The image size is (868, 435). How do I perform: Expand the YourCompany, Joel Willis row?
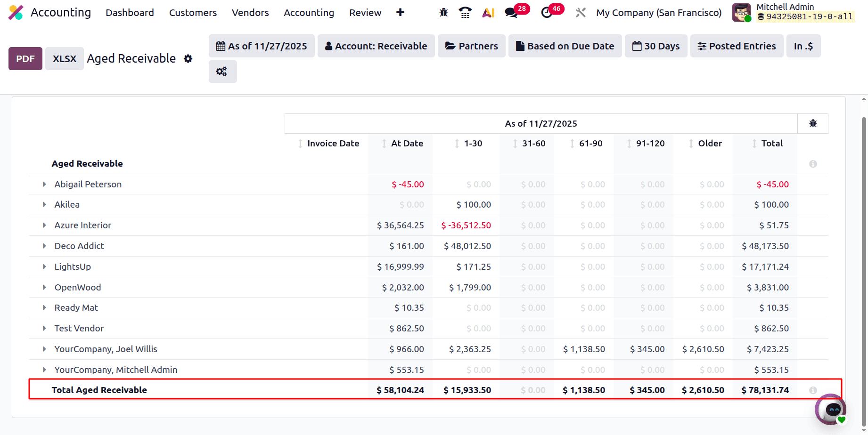44,349
